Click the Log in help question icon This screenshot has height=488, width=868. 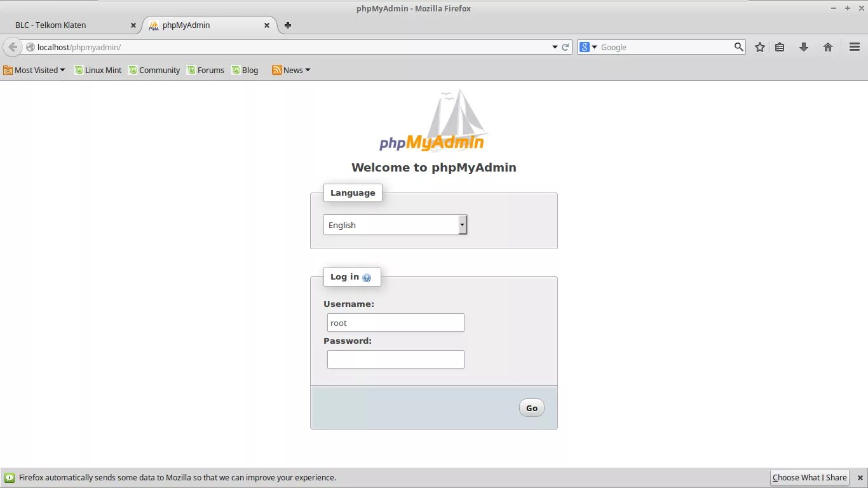(x=367, y=278)
